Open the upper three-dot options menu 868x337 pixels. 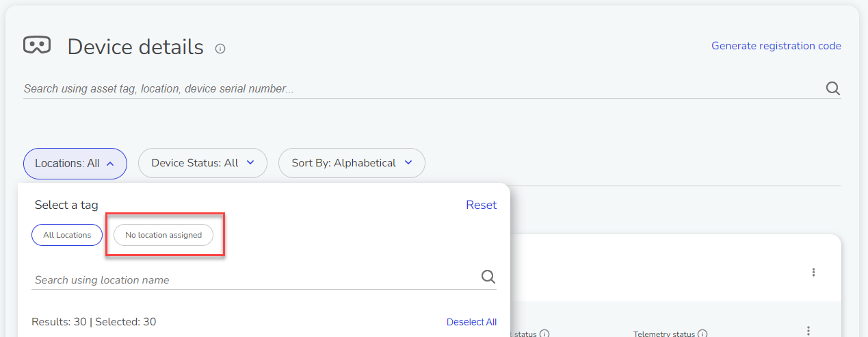(813, 273)
